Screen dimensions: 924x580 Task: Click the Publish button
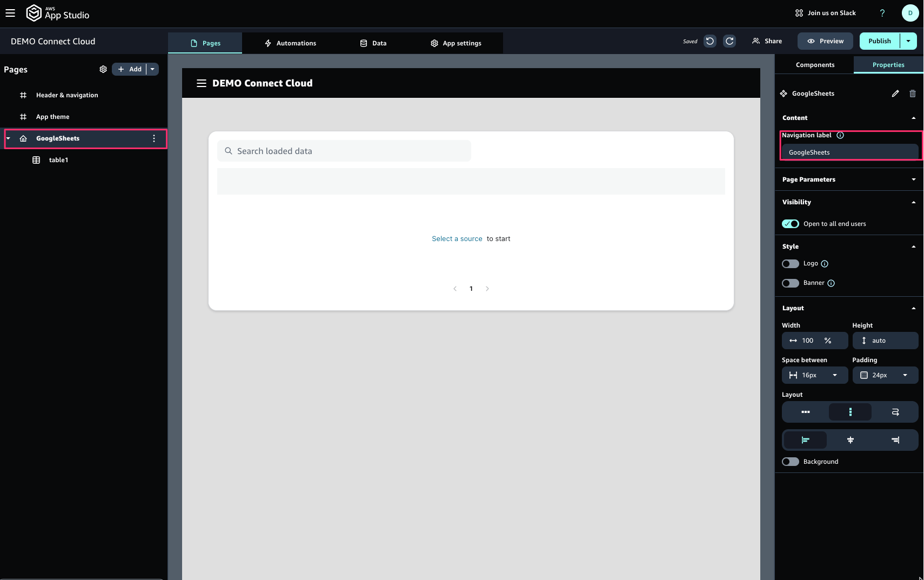(x=880, y=41)
